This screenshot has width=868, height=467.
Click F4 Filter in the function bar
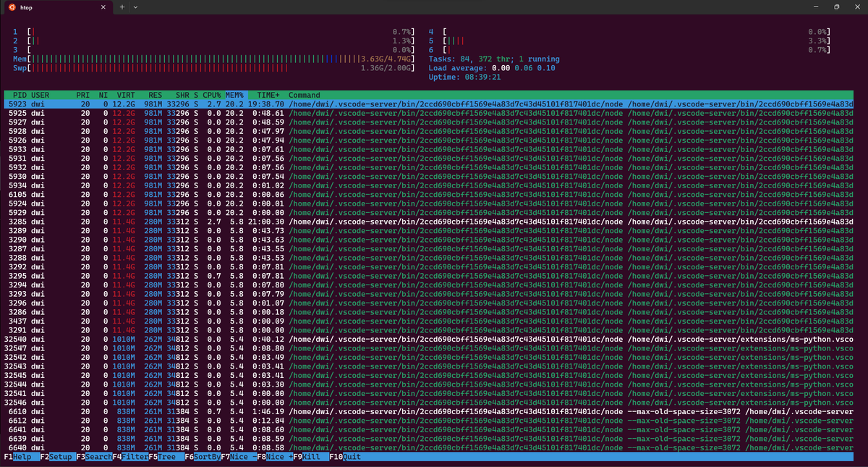click(x=130, y=458)
